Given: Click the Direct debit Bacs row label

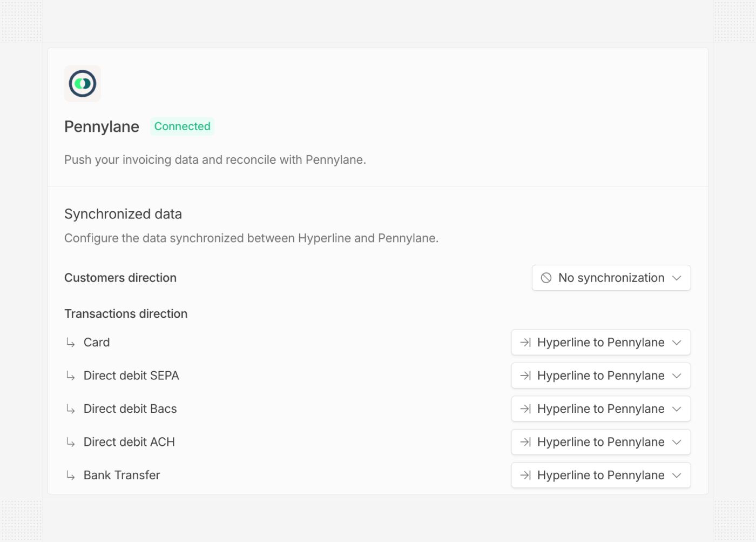Looking at the screenshot, I should 130,409.
